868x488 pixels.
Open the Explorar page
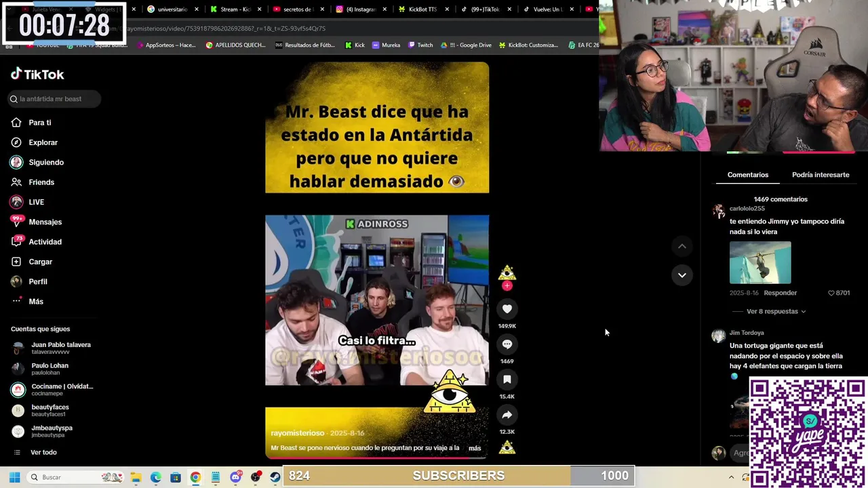click(34, 142)
